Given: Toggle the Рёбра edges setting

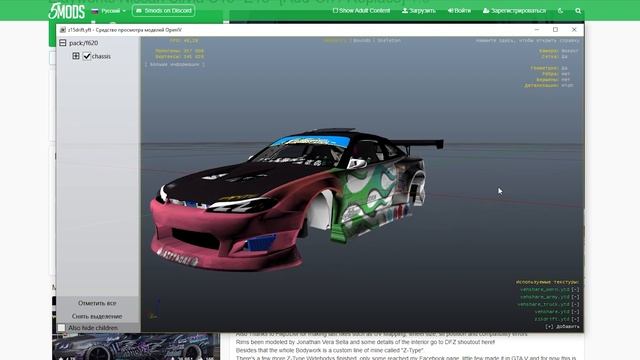Looking at the screenshot, I should [x=566, y=74].
